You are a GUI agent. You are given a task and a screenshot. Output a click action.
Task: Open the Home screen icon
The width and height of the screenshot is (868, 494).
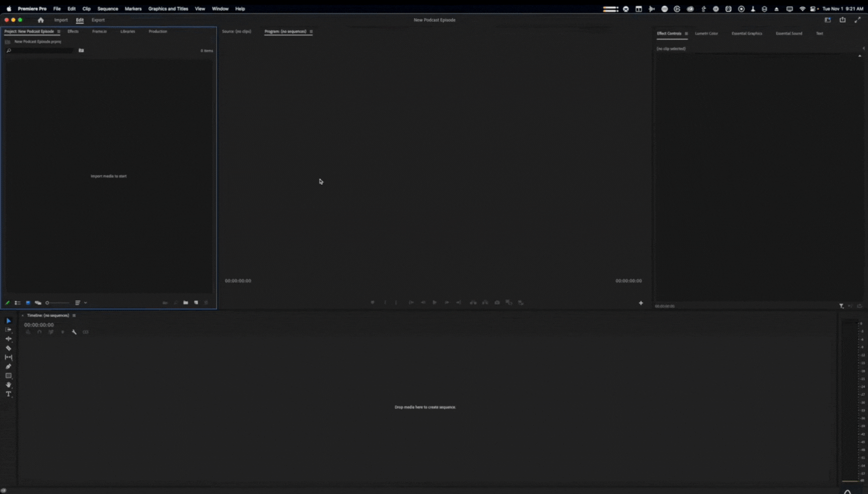(41, 20)
